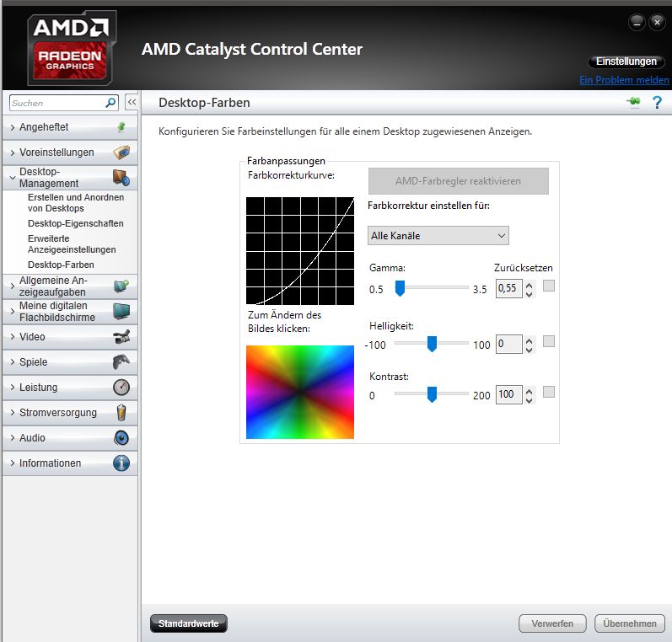Open Erstellen und Anordnen von Desktops
The width and height of the screenshot is (672, 642).
[x=76, y=203]
